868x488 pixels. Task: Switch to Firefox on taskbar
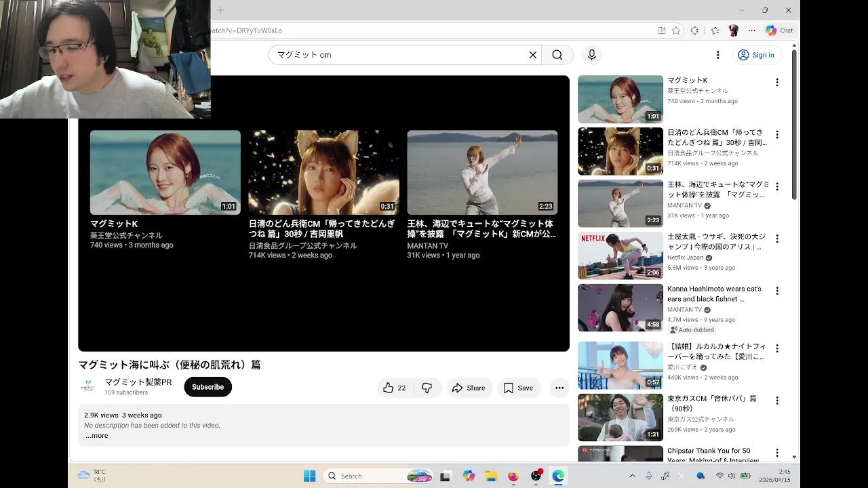click(513, 476)
